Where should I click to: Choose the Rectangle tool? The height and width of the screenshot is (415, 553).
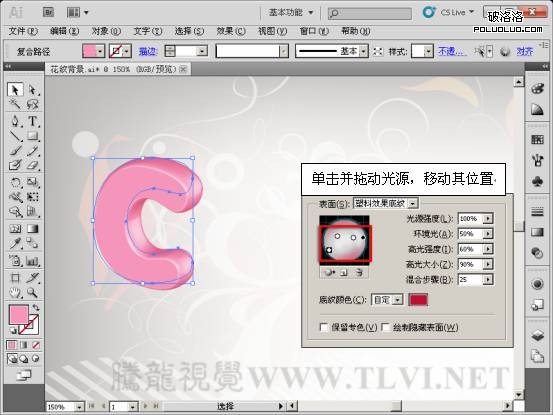(x=32, y=136)
